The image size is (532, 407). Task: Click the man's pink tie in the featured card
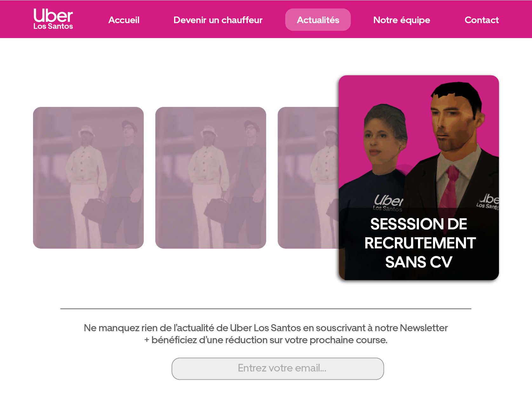[x=450, y=187]
